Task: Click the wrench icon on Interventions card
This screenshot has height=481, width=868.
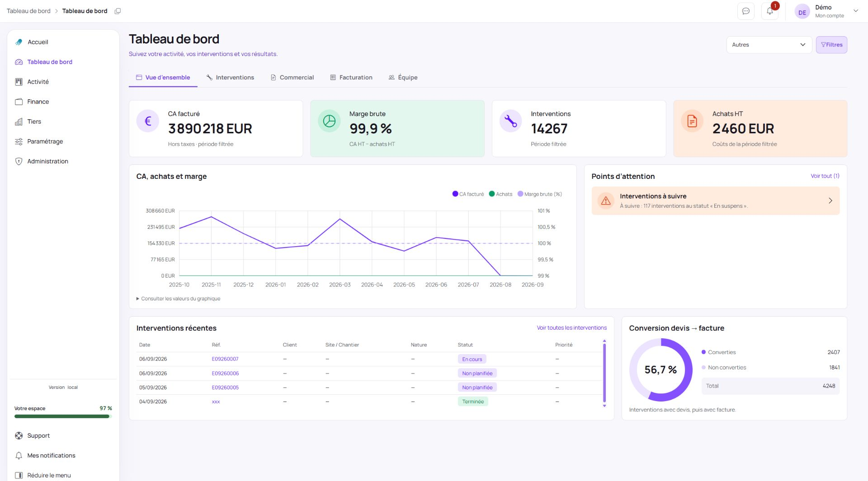Action: click(510, 121)
